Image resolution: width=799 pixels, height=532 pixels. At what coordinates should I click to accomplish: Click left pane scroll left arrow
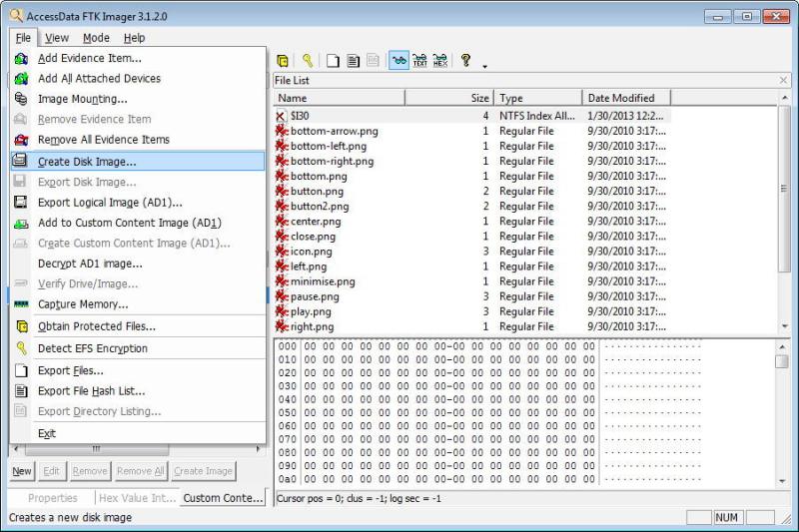coord(17,449)
